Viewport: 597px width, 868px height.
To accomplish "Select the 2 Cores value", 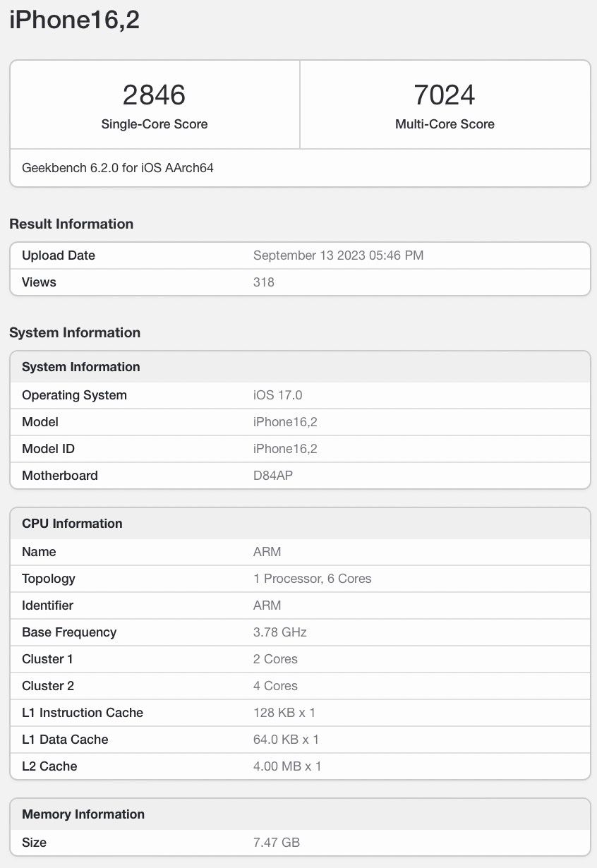I will (276, 659).
